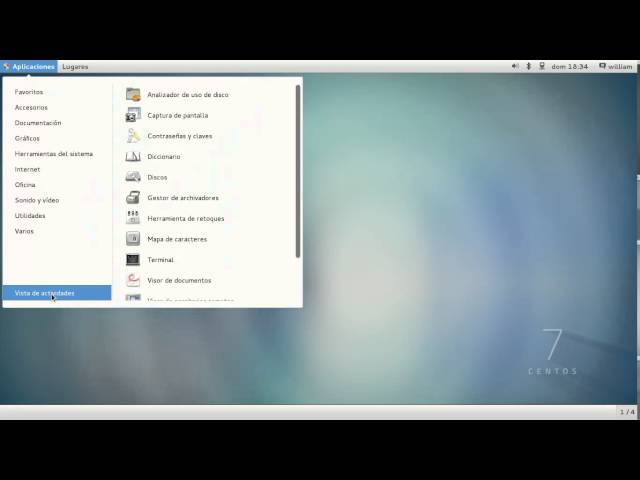Launch Captura de pantalla via its icon
Image resolution: width=640 pixels, height=480 pixels.
coord(133,115)
